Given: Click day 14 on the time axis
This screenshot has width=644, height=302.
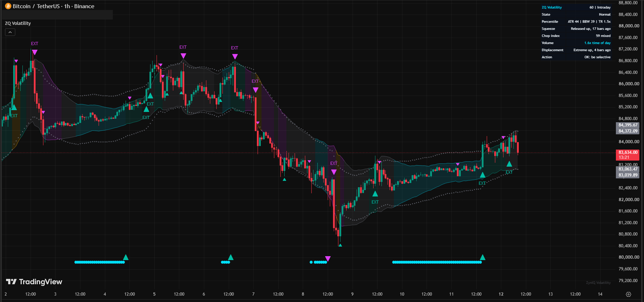Looking at the screenshot, I should click(x=600, y=294).
